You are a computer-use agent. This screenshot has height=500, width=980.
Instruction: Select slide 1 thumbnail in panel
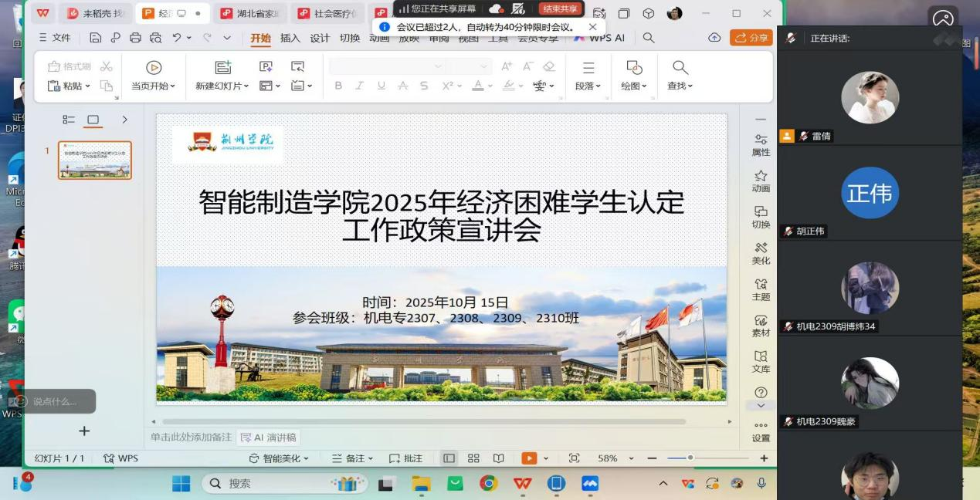click(95, 160)
